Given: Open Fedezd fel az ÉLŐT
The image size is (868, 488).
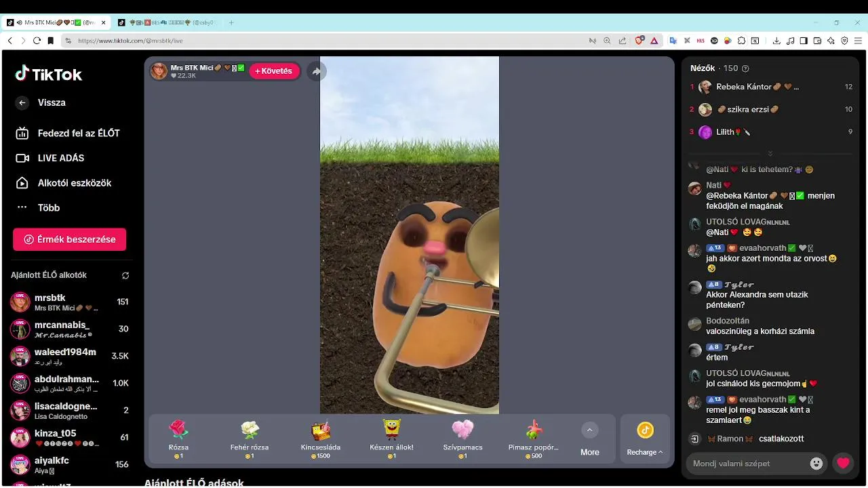Looking at the screenshot, I should 68,134.
